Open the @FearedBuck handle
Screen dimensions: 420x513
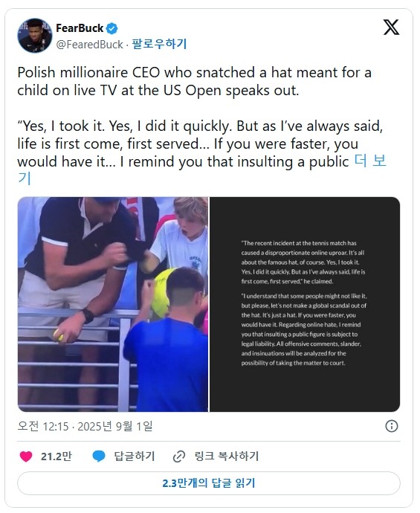[90, 45]
